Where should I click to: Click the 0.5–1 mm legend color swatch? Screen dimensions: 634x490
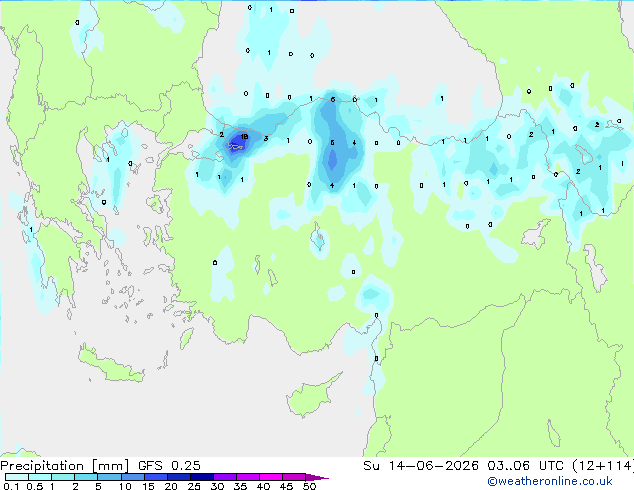point(40,477)
